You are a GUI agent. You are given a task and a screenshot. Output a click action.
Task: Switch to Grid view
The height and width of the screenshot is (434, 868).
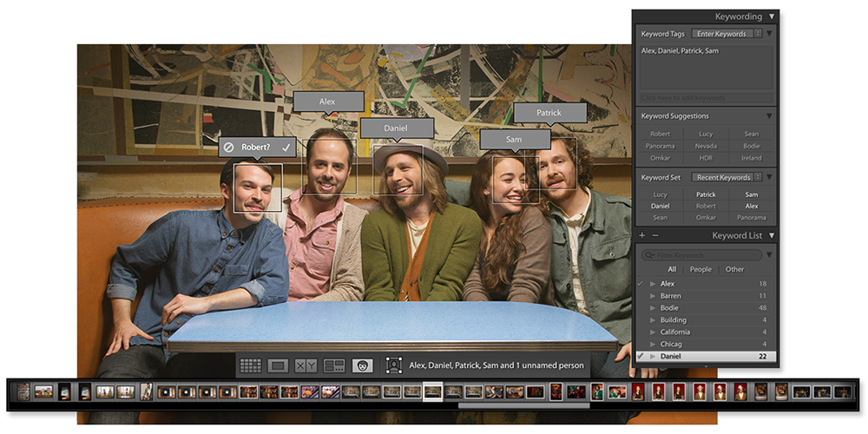pos(251,366)
